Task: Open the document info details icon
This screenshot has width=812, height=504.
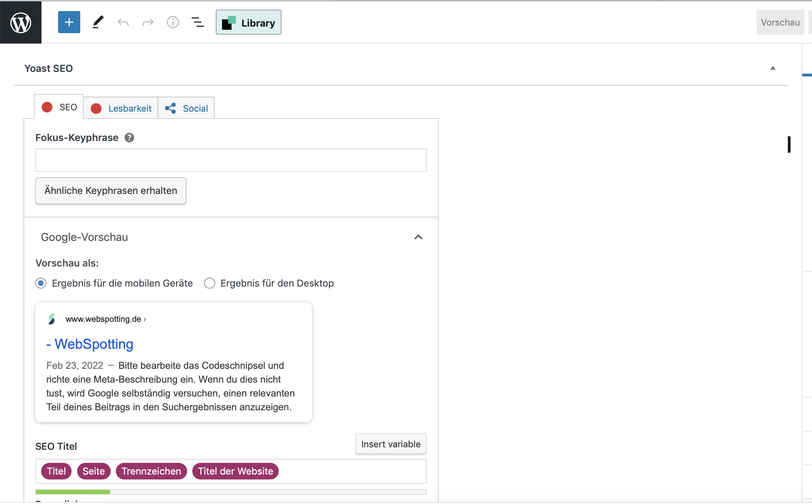Action: [x=173, y=22]
